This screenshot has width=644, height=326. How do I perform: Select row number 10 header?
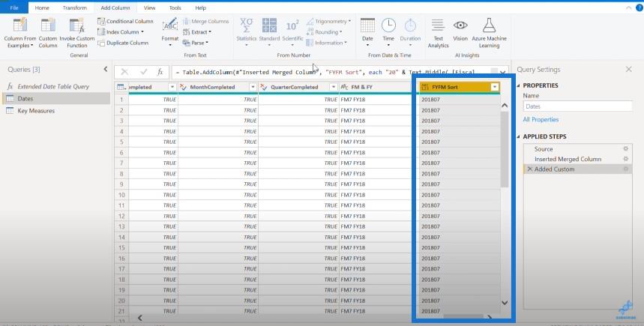pos(121,195)
